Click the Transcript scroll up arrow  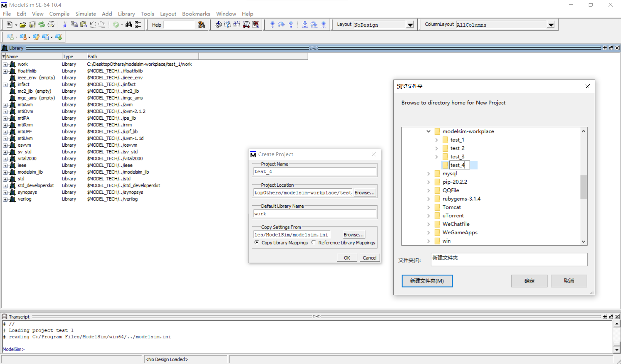pyautogui.click(x=617, y=324)
